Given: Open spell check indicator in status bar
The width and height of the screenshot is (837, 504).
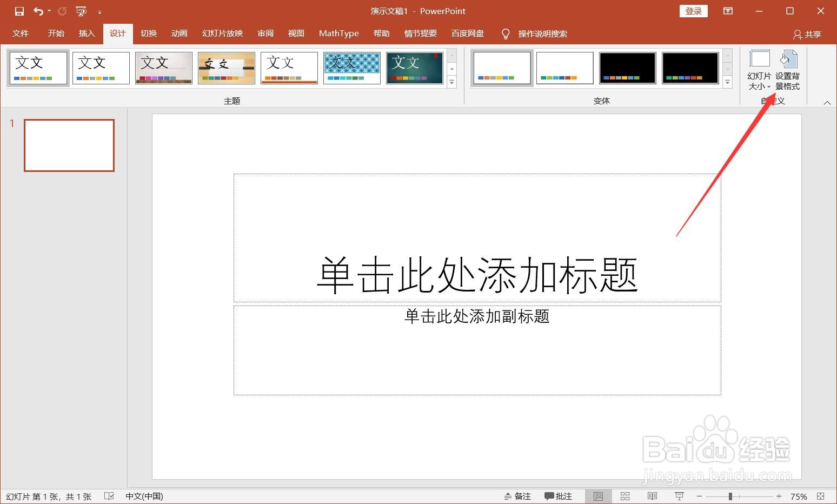Looking at the screenshot, I should tap(109, 496).
